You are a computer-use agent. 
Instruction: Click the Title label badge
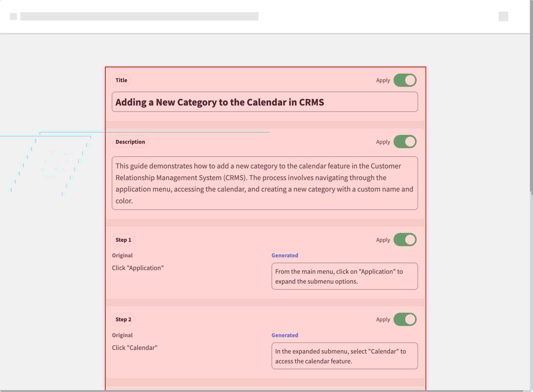[x=122, y=80]
